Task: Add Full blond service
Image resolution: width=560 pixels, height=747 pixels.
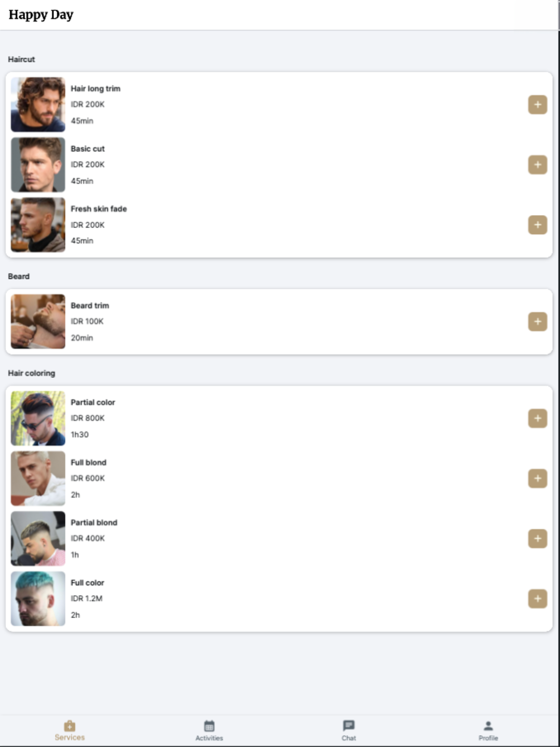Action: (x=537, y=479)
